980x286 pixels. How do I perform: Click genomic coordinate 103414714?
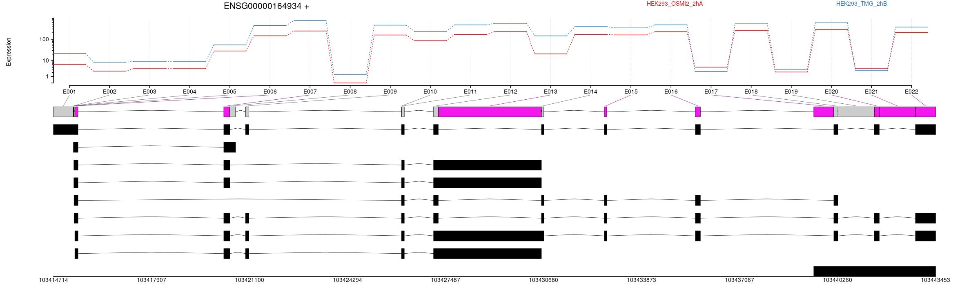(53, 280)
